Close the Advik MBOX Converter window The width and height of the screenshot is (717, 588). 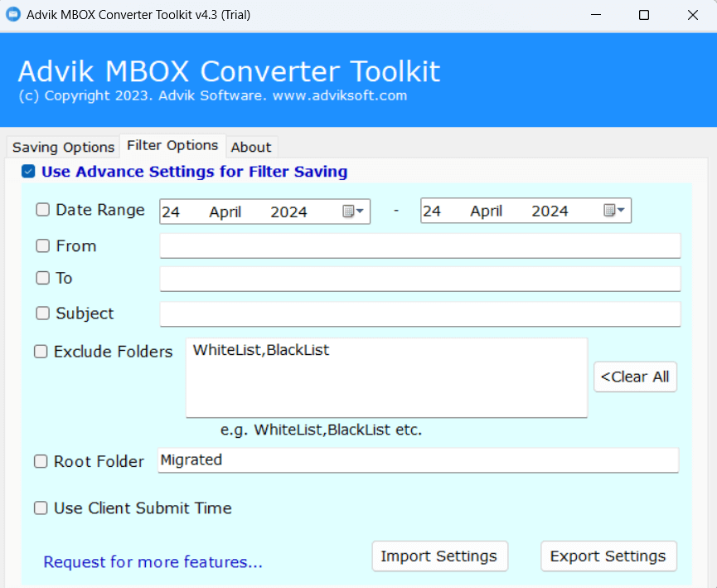693,15
